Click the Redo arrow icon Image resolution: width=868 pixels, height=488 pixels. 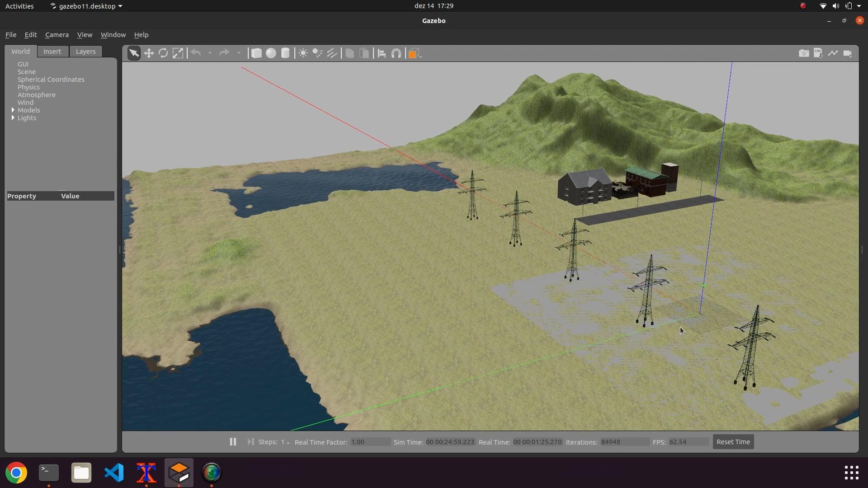click(x=224, y=53)
